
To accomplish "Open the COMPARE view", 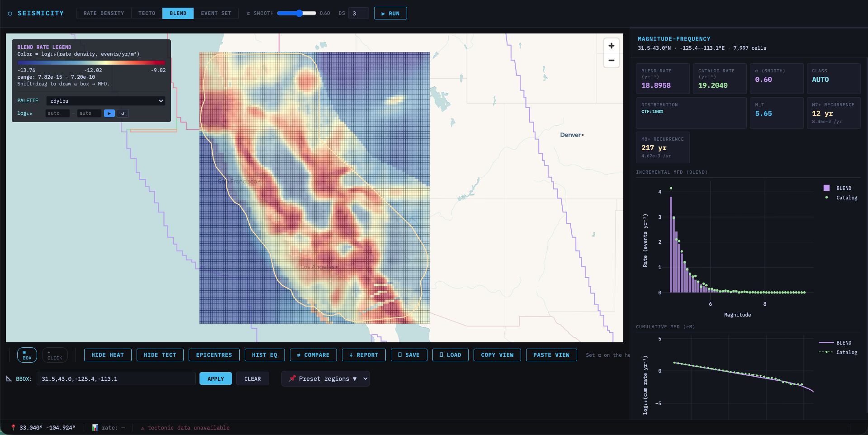I will [x=313, y=355].
